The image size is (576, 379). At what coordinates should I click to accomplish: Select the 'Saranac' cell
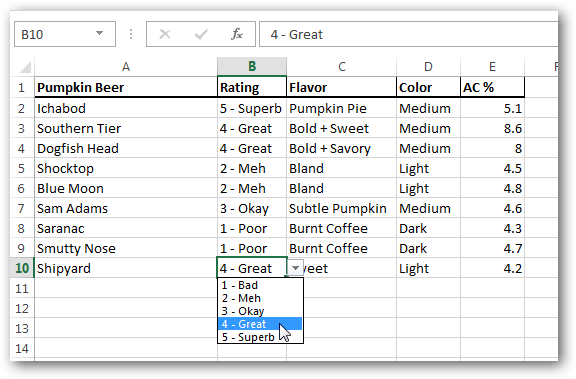tap(126, 228)
